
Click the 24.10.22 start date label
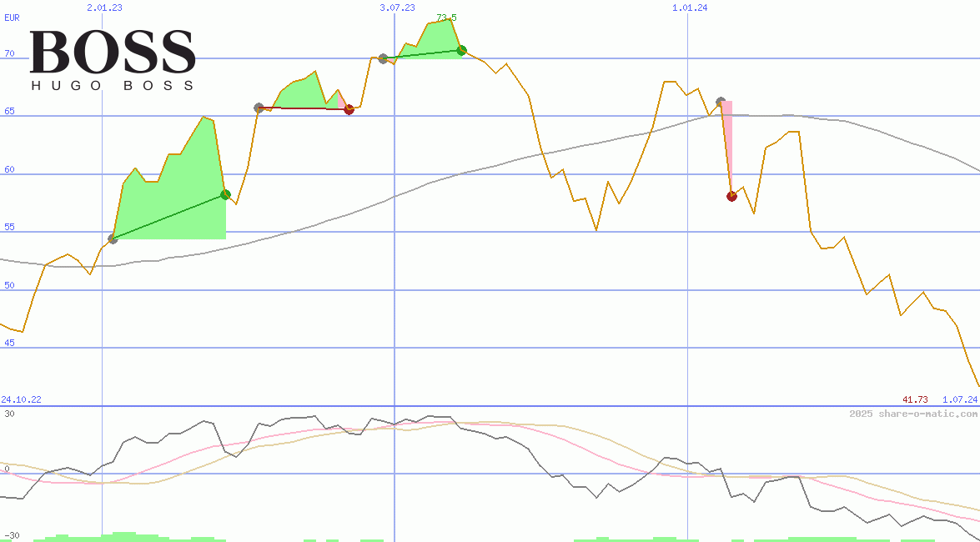[21, 399]
